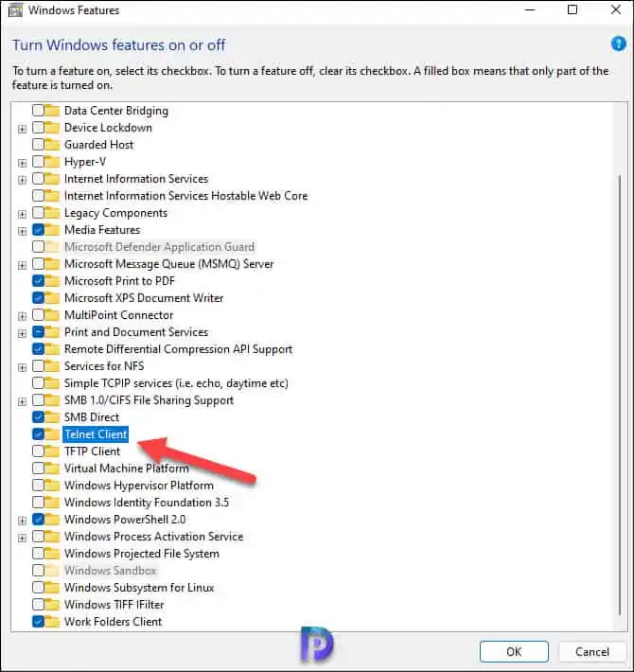This screenshot has height=672, width=634.
Task: Check Internet Information Services Hostable Web Core
Action: click(38, 196)
